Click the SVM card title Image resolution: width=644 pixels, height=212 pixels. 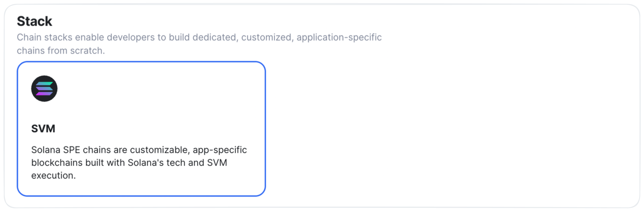coord(43,128)
